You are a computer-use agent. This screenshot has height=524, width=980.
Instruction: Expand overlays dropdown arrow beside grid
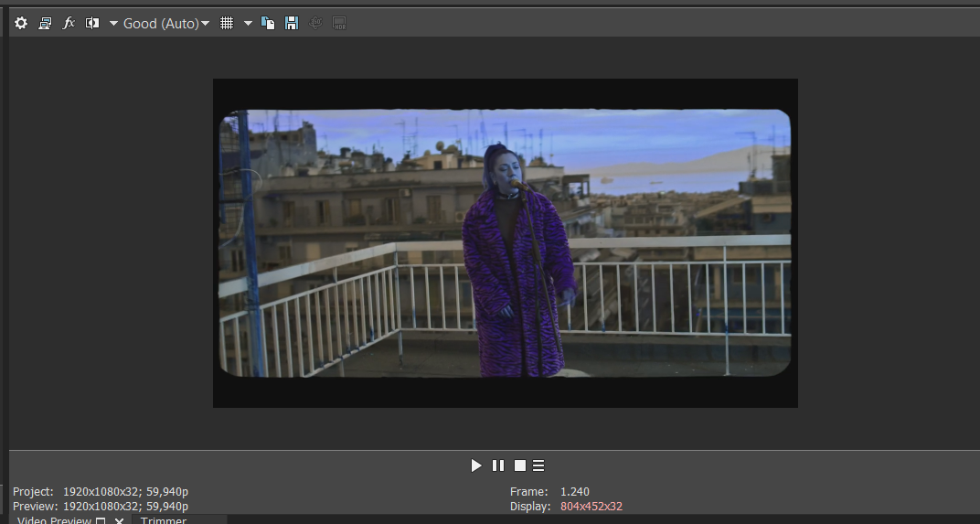248,23
